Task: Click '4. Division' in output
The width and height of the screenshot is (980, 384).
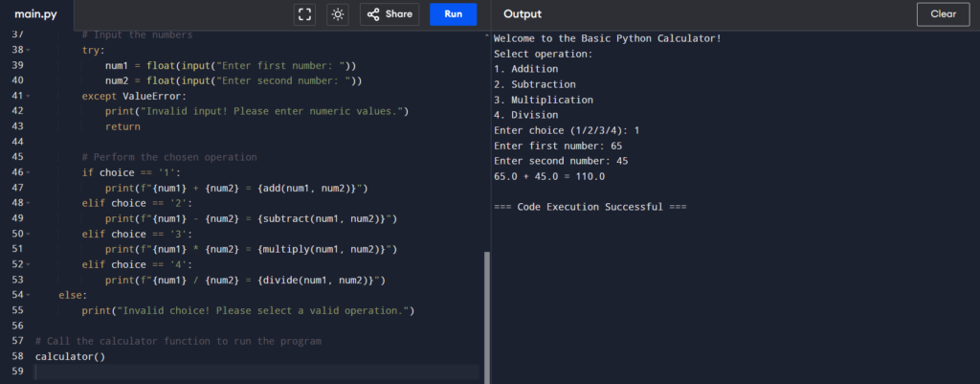Action: coord(525,115)
